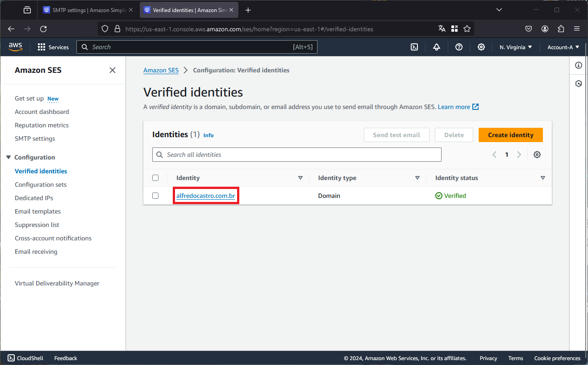Open the info panel icon on right edge
Viewport: 588px width, 365px height.
pyautogui.click(x=579, y=65)
